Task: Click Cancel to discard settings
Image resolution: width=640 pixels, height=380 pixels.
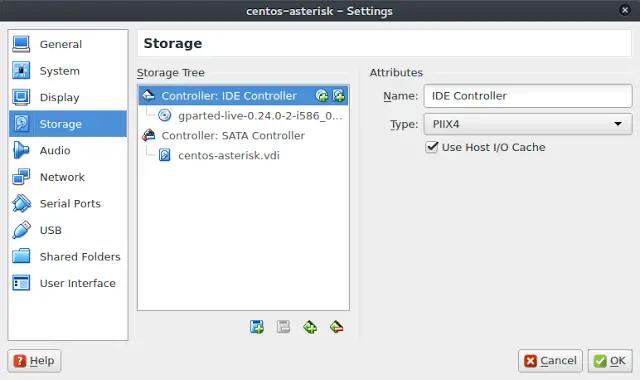Action: pyautogui.click(x=550, y=361)
